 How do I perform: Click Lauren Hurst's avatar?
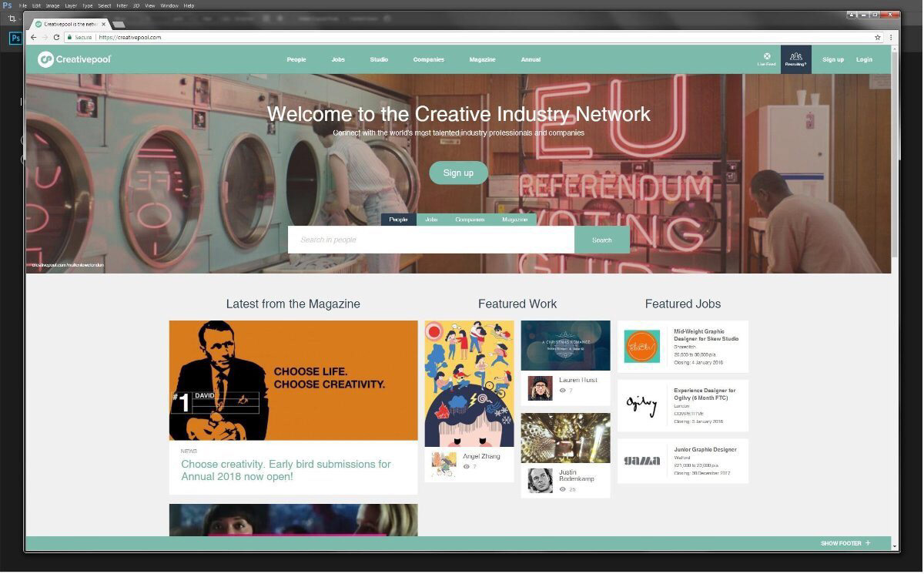(540, 388)
